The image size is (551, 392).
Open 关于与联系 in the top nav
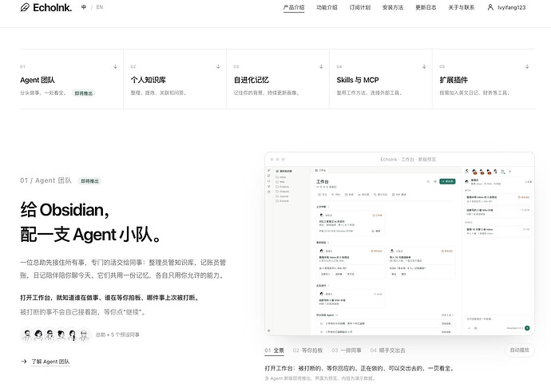[x=462, y=7]
